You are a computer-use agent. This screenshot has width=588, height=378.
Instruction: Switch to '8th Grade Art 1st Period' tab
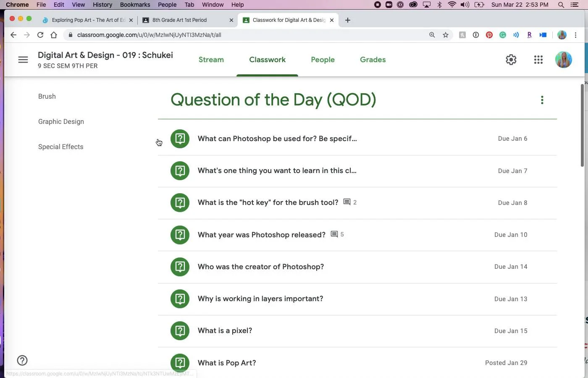tap(180, 20)
